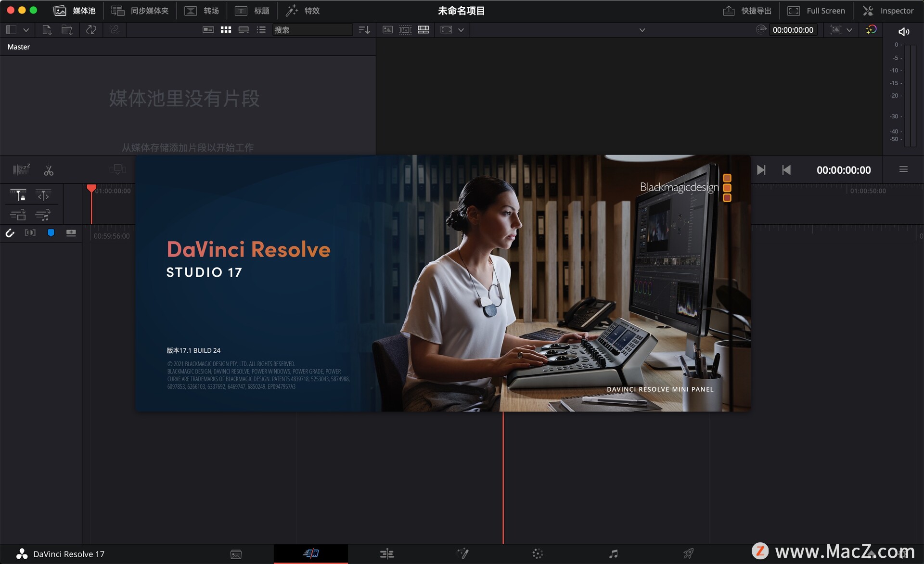Click the timeline resolution frame icon

pyautogui.click(x=446, y=30)
